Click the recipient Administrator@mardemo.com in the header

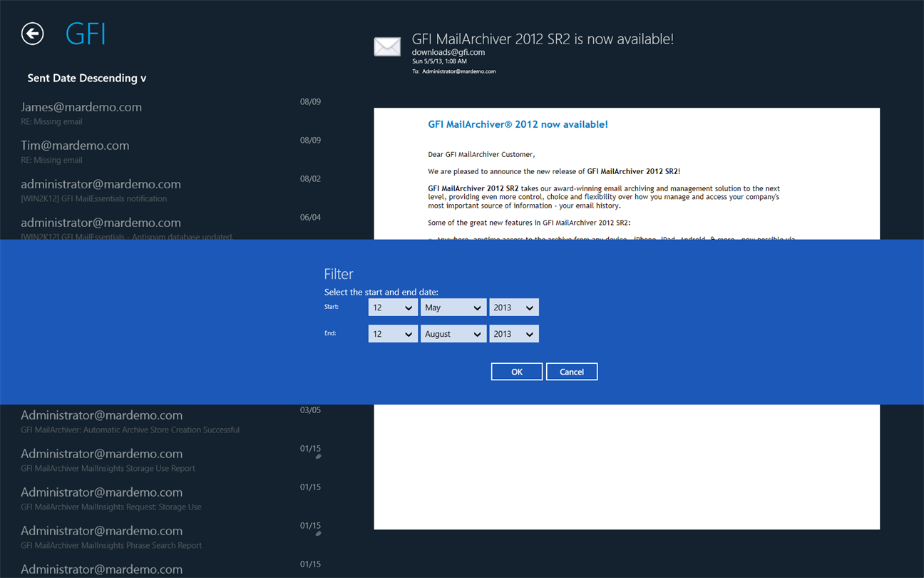(458, 71)
